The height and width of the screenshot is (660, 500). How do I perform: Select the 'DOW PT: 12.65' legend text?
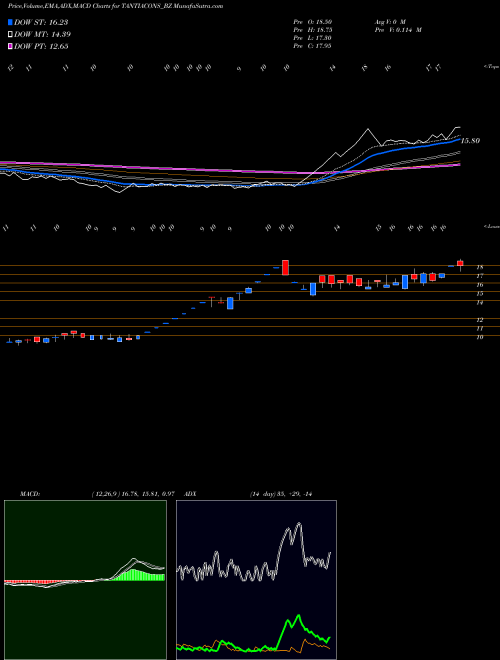coord(41,46)
